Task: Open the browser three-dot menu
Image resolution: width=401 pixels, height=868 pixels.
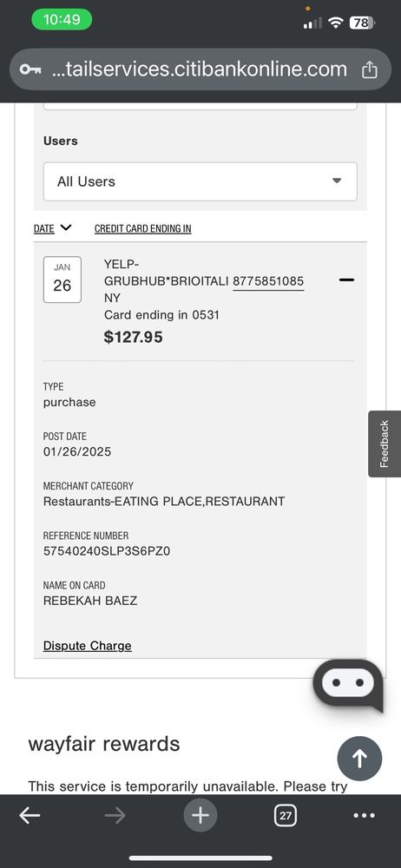Action: (x=364, y=815)
